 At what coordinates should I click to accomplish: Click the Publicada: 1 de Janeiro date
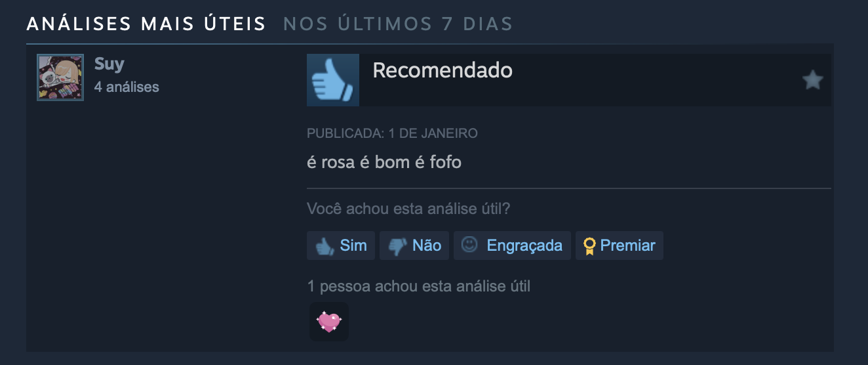(392, 134)
